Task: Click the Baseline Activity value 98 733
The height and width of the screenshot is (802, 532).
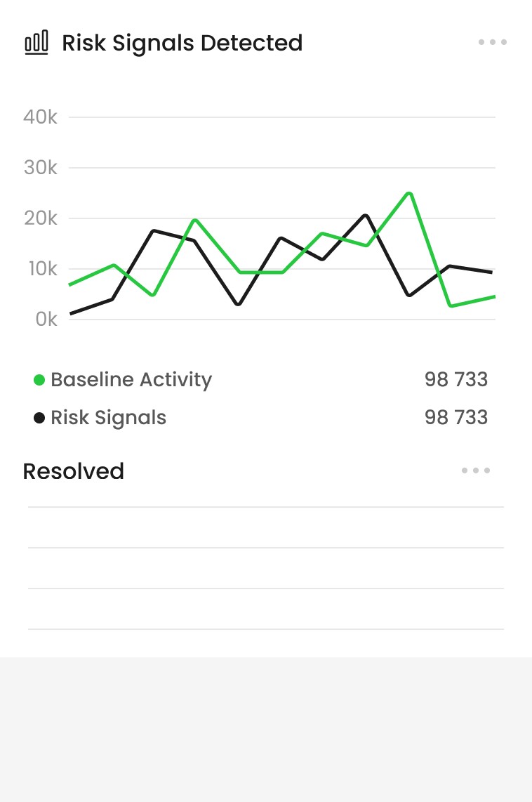Action: 456,379
